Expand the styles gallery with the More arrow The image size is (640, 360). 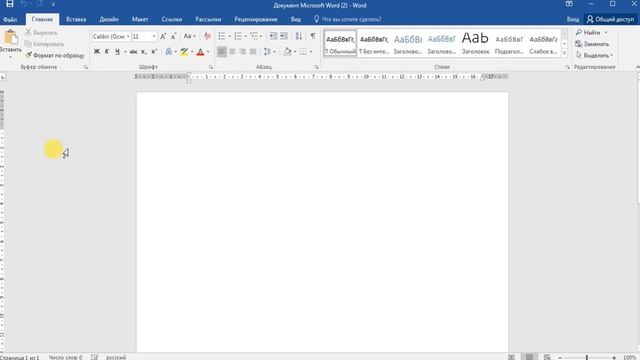tap(564, 53)
